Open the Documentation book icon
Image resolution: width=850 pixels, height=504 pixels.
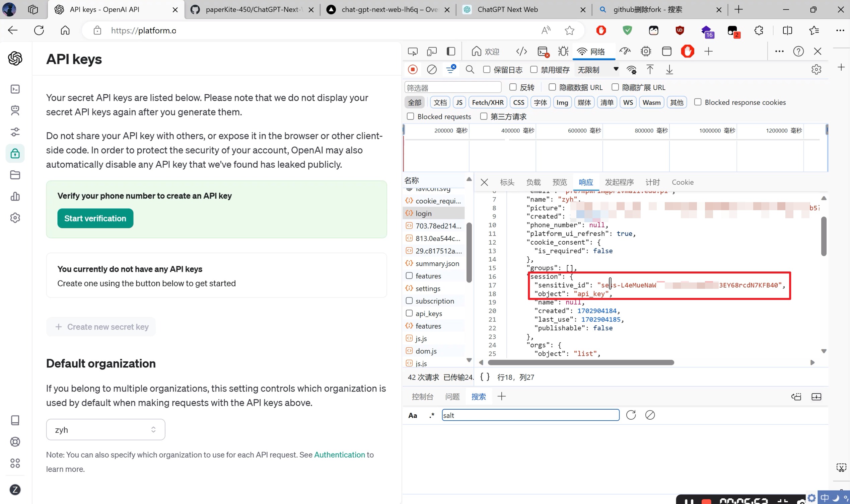click(15, 420)
